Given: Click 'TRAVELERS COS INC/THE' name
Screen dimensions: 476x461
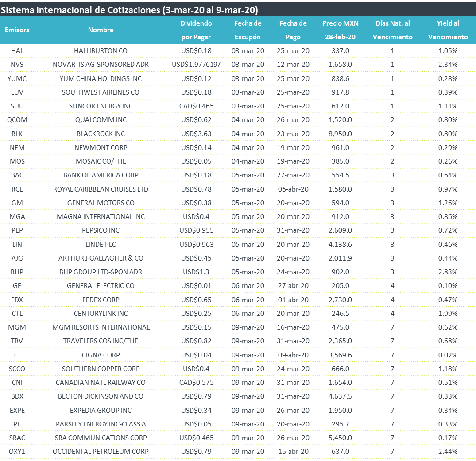Looking at the screenshot, I should 101,341.
